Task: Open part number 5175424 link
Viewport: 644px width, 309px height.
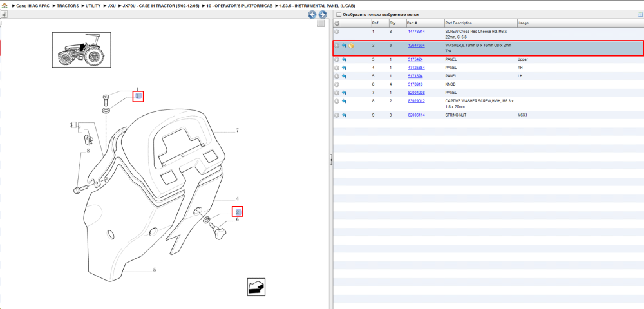Action: click(415, 59)
